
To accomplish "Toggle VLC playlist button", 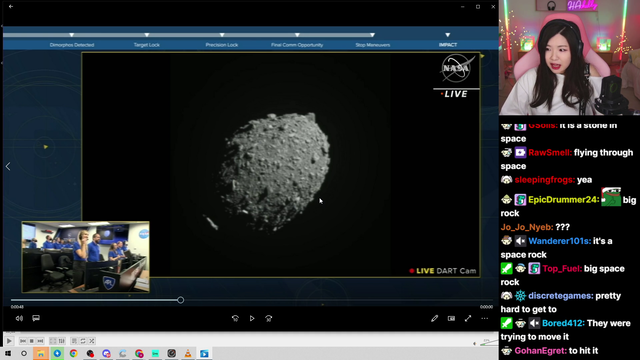I will pos(74,341).
